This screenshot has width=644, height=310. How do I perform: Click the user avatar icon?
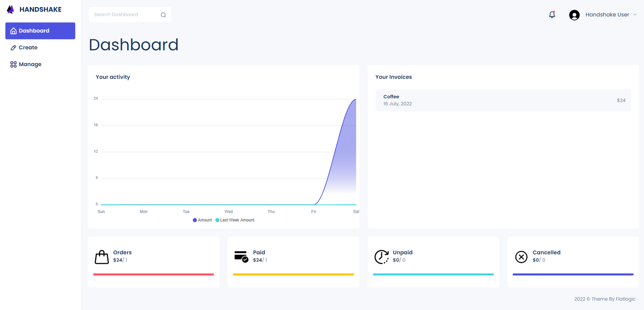tap(574, 15)
